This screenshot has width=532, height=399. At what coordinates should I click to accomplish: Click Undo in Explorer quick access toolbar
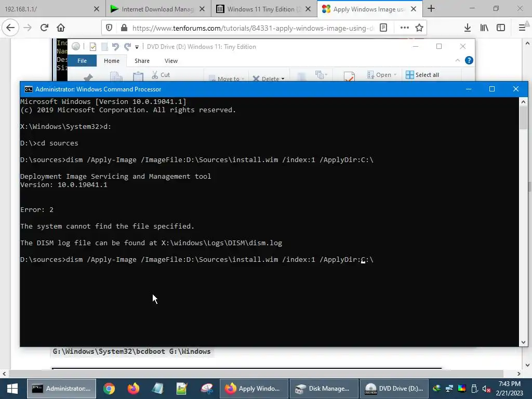tap(115, 46)
